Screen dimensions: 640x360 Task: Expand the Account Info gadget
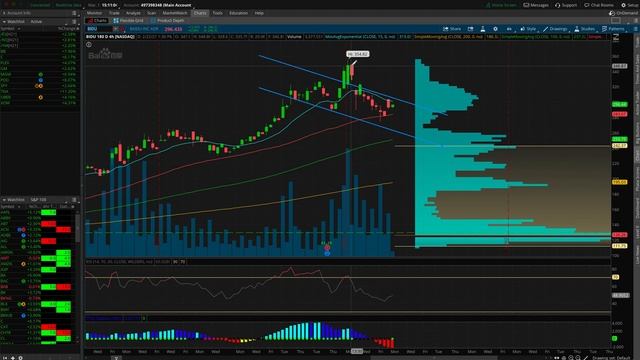point(4,13)
